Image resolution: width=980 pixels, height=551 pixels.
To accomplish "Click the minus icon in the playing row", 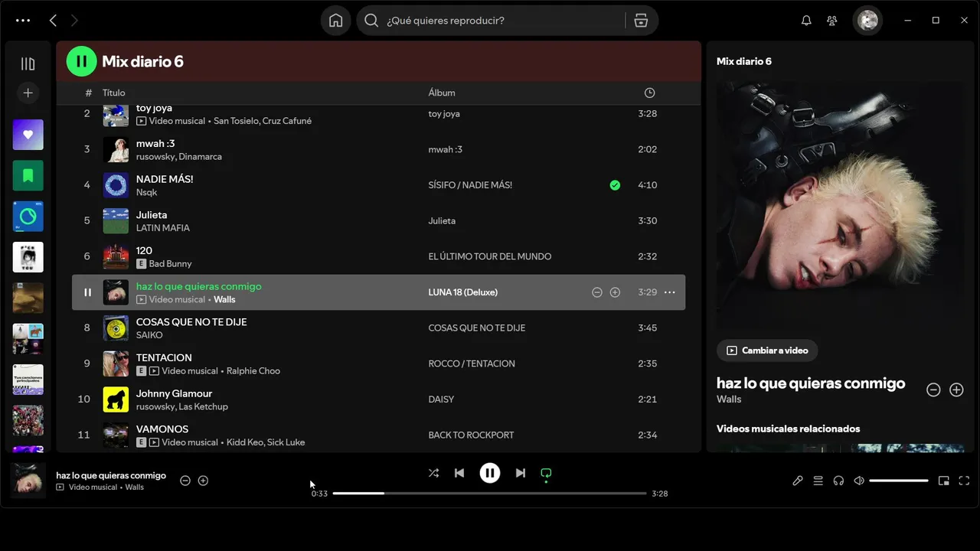I will tap(597, 292).
